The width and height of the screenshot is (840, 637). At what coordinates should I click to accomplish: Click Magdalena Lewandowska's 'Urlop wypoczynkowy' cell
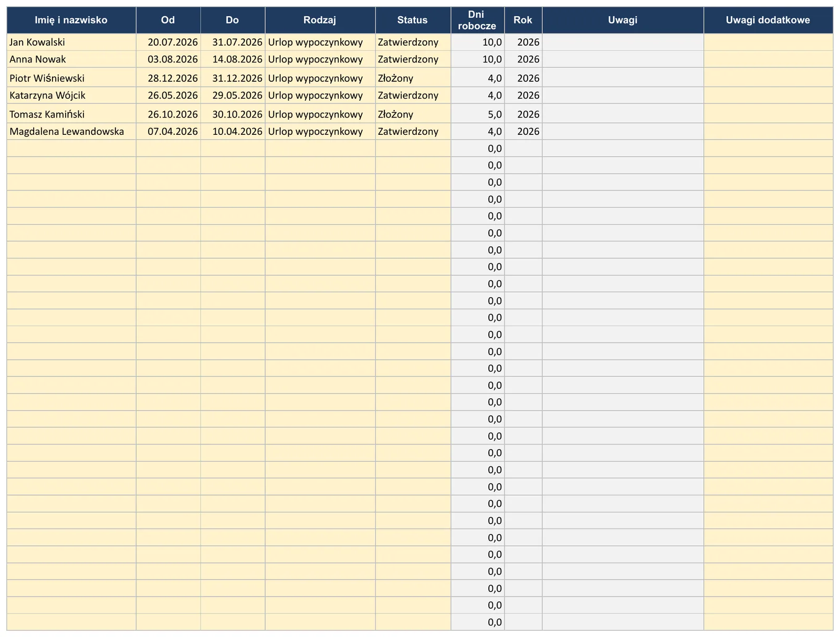pos(320,132)
